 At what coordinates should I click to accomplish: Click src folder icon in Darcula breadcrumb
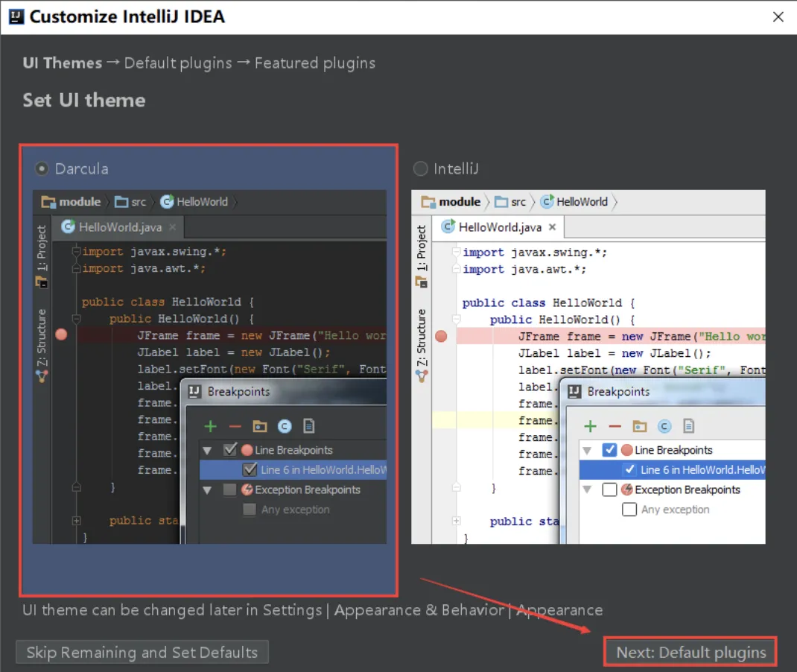[x=121, y=202]
